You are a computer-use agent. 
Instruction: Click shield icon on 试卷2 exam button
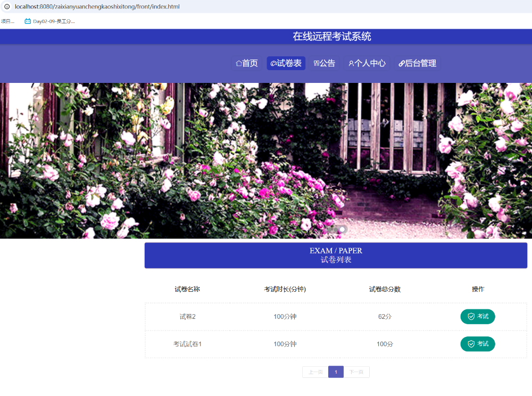pos(471,317)
